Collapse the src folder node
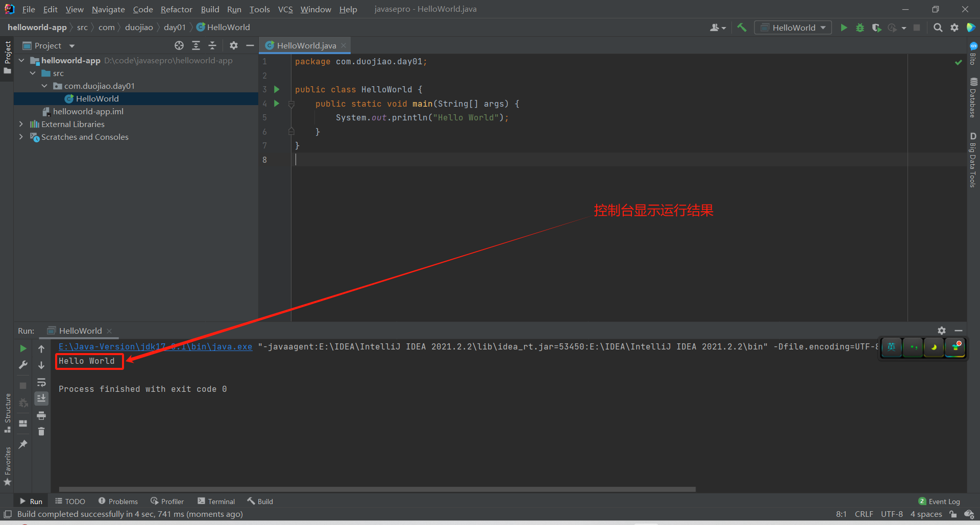The image size is (980, 525). click(x=33, y=73)
